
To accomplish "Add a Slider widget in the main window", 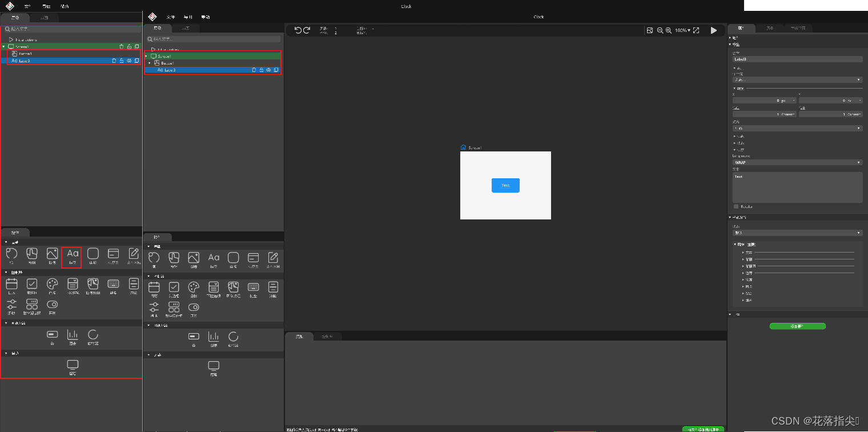I will point(154,309).
